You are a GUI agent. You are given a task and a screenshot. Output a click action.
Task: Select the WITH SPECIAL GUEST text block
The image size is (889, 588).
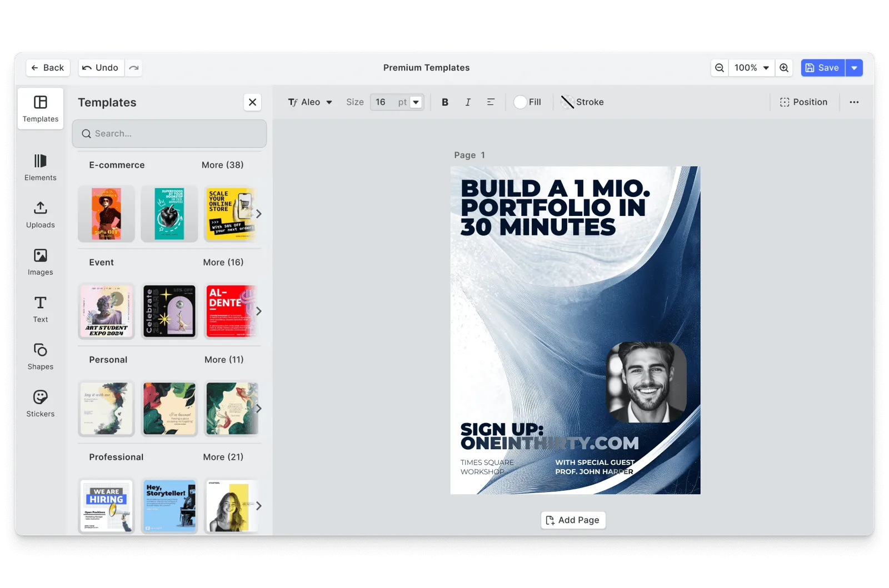coord(595,467)
